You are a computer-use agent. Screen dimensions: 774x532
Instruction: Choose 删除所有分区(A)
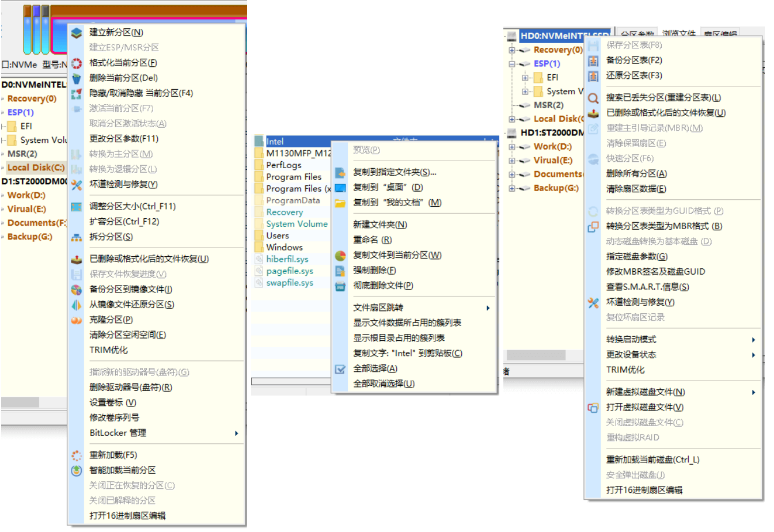[x=636, y=174]
